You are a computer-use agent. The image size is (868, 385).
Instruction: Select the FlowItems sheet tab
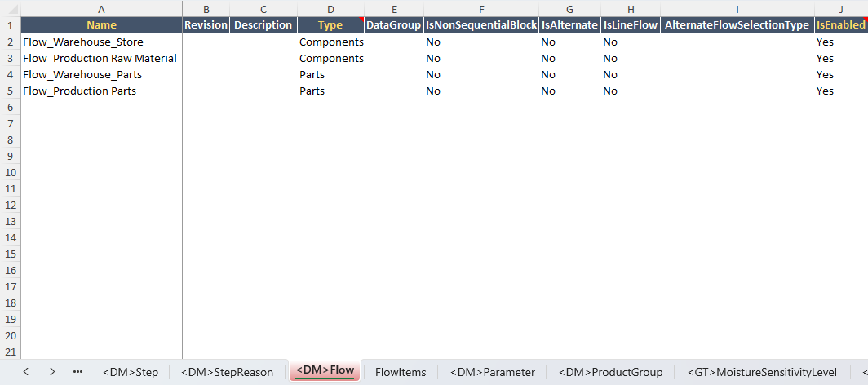401,372
